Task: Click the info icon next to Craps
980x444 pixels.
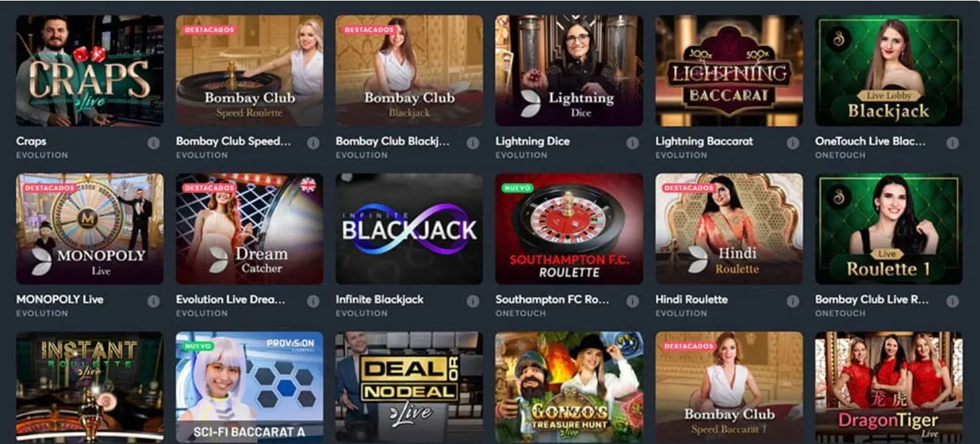Action: click(x=153, y=143)
